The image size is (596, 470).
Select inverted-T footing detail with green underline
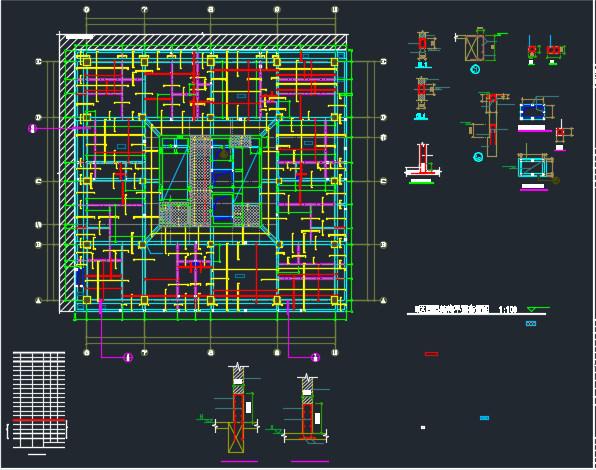click(422, 163)
